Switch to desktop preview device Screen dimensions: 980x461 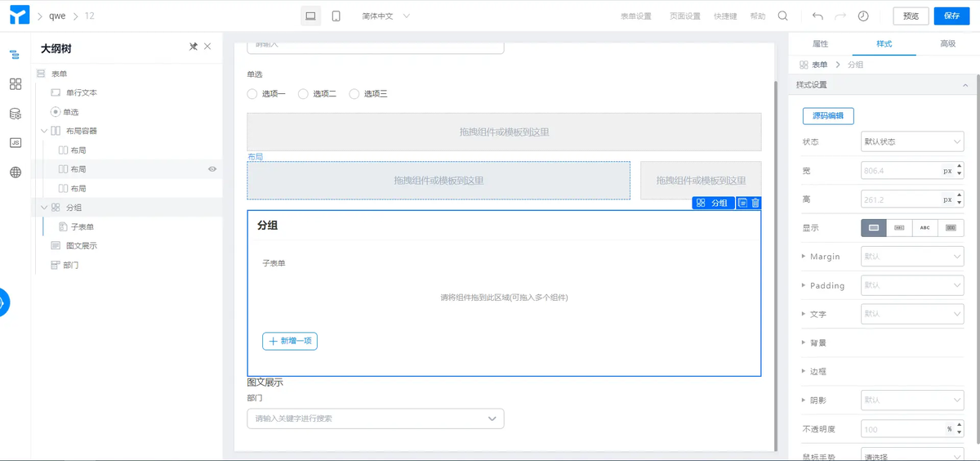310,16
